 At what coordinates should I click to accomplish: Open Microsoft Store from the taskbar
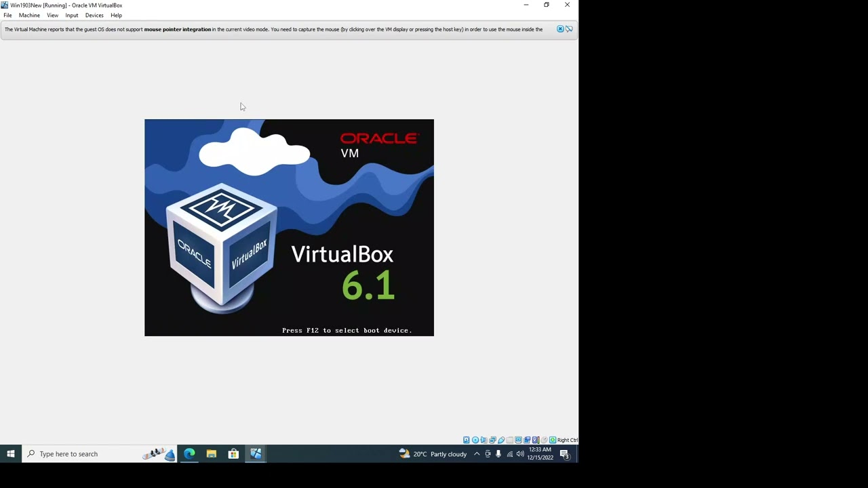[233, 454]
